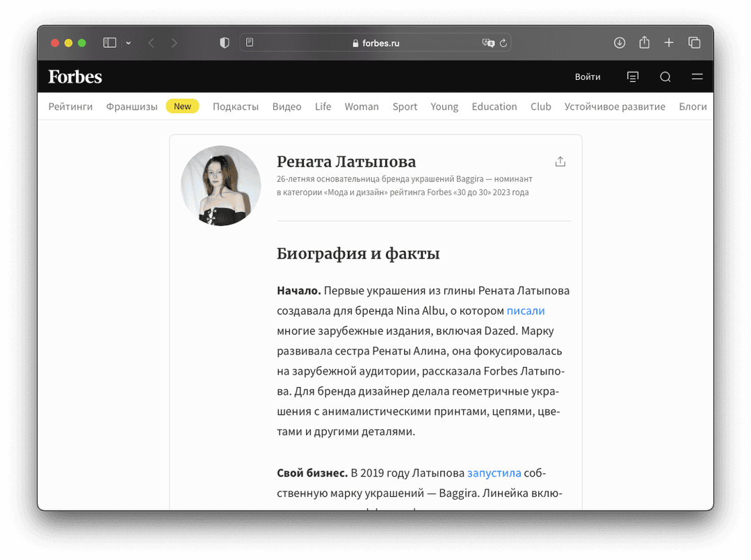
Task: Click the Forbes logo in header
Action: pos(75,77)
